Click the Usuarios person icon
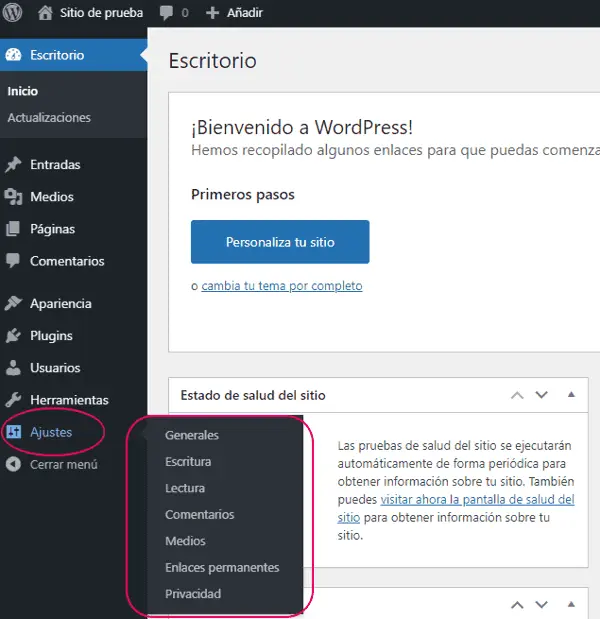 tap(13, 368)
